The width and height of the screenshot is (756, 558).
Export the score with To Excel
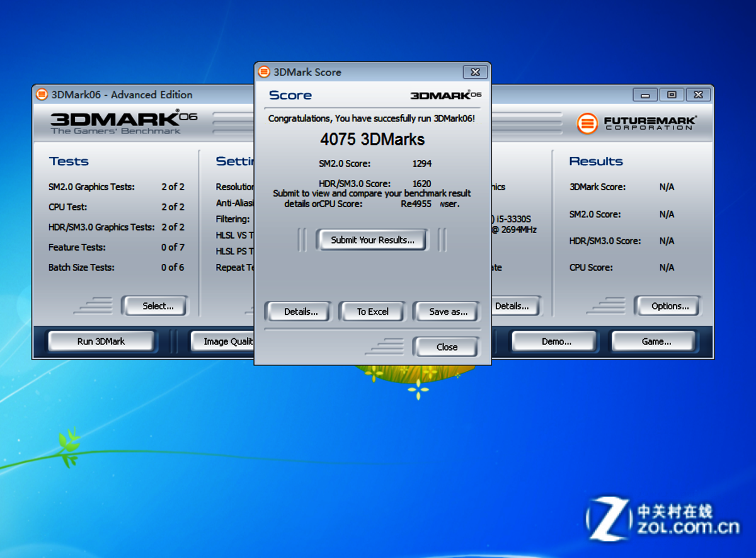point(372,312)
